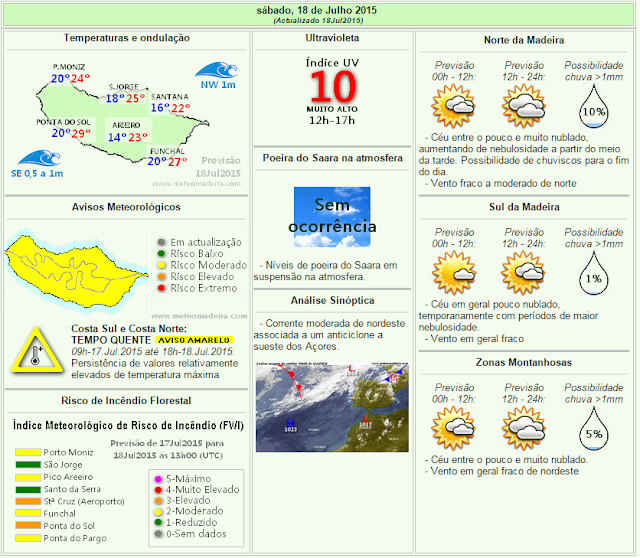Open the Sul da Madeira 12h-24h sun icon
The width and height of the screenshot is (640, 558).
pyautogui.click(x=524, y=273)
